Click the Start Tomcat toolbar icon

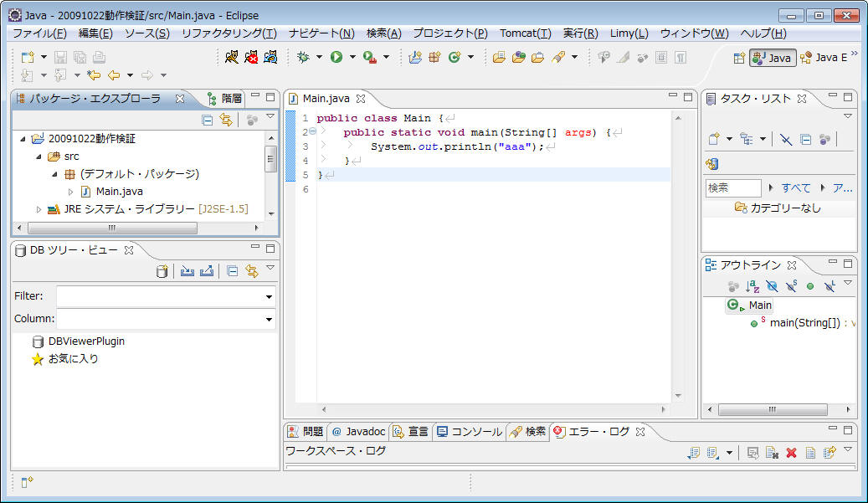click(232, 57)
